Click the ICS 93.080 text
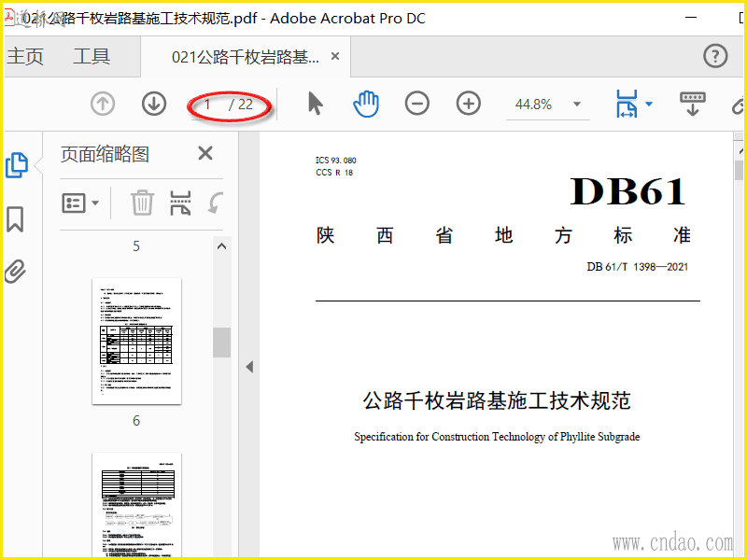This screenshot has height=560, width=747. coord(336,161)
